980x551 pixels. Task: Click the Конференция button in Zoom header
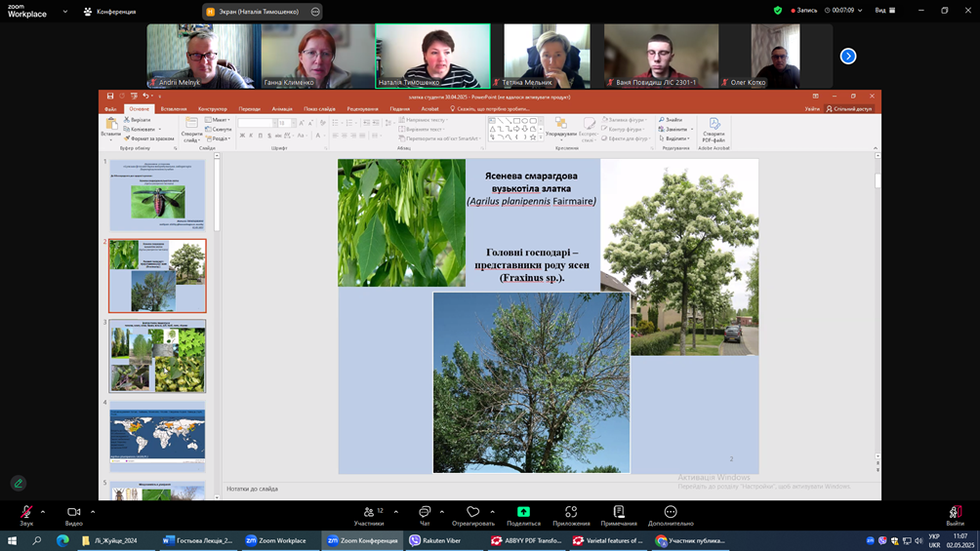click(x=110, y=12)
